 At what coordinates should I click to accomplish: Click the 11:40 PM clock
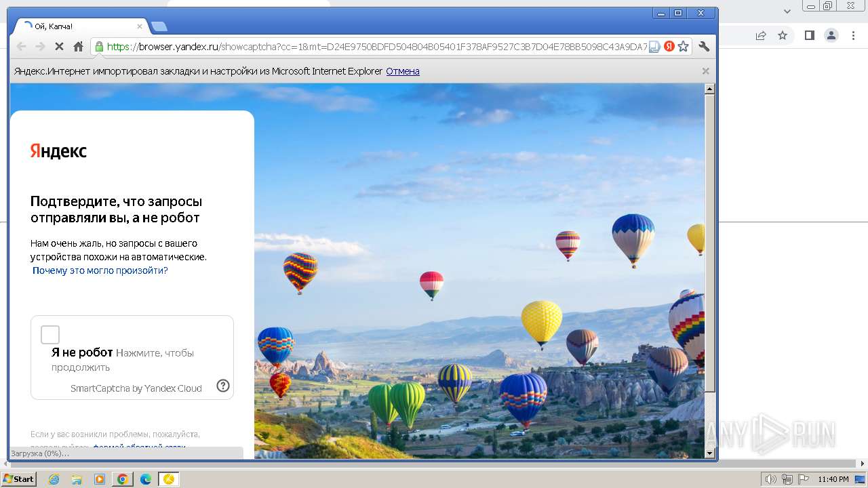pyautogui.click(x=833, y=479)
